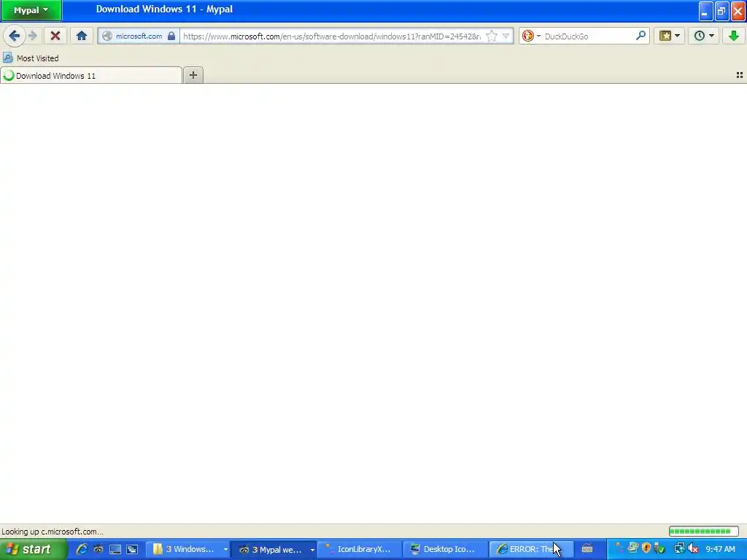Launch Mypal from quick launch bar
Viewport: 747px width, 560px height.
(98, 550)
